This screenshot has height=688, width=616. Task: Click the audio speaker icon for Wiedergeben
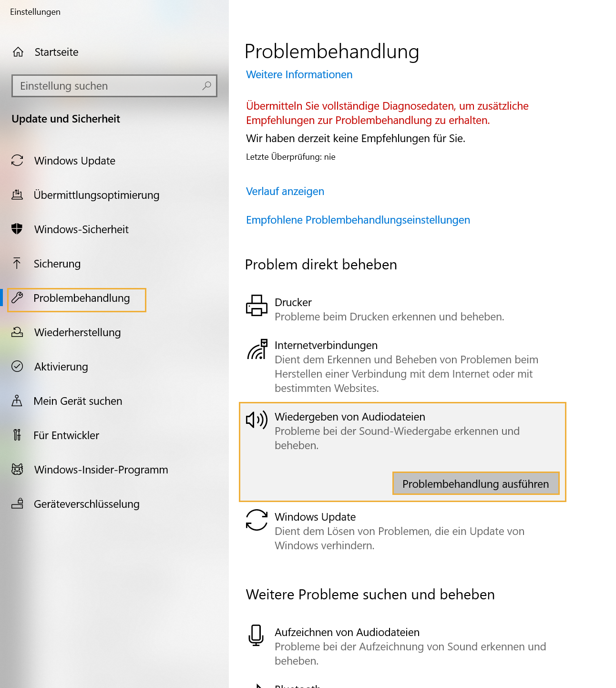[257, 420]
